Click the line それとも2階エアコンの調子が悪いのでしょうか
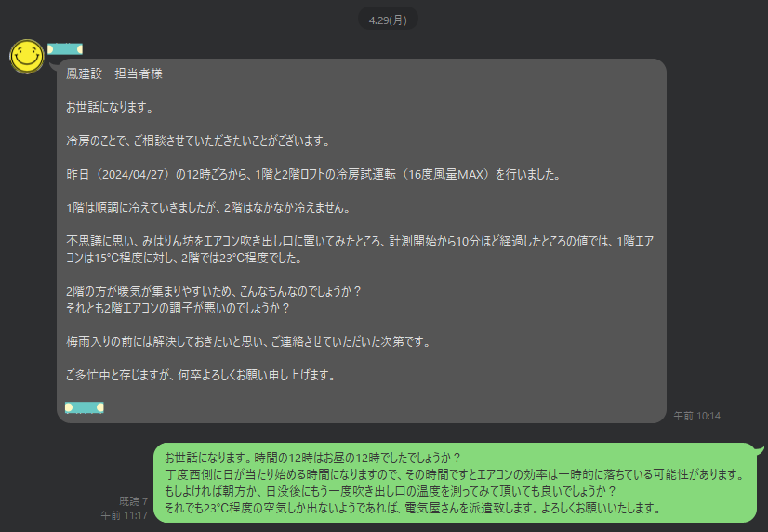This screenshot has height=532, width=768. 179,308
